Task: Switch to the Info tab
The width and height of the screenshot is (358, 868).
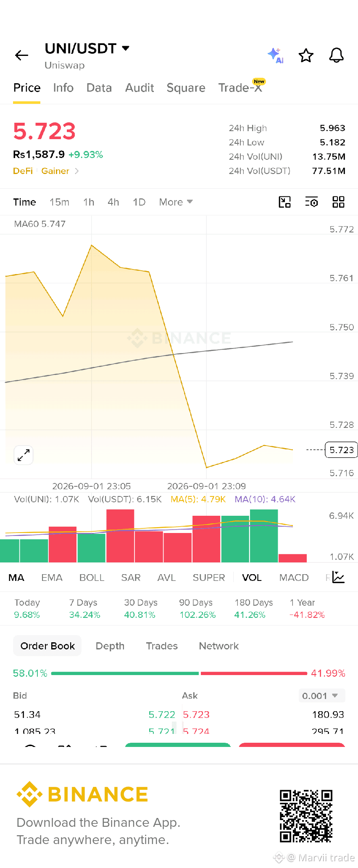Action: pos(63,88)
